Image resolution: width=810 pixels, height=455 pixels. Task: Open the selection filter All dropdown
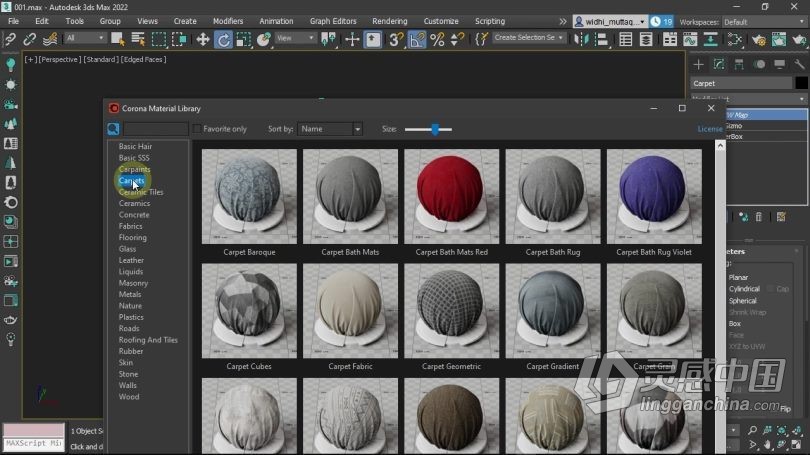point(85,38)
